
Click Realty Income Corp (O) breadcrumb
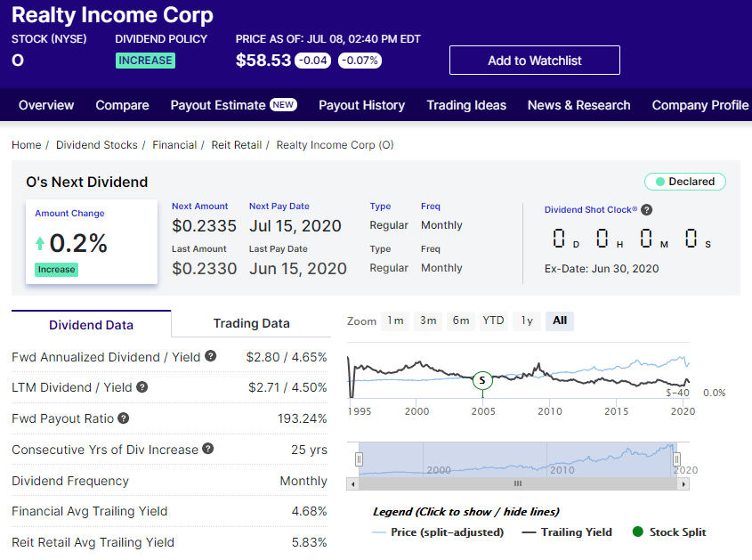335,145
